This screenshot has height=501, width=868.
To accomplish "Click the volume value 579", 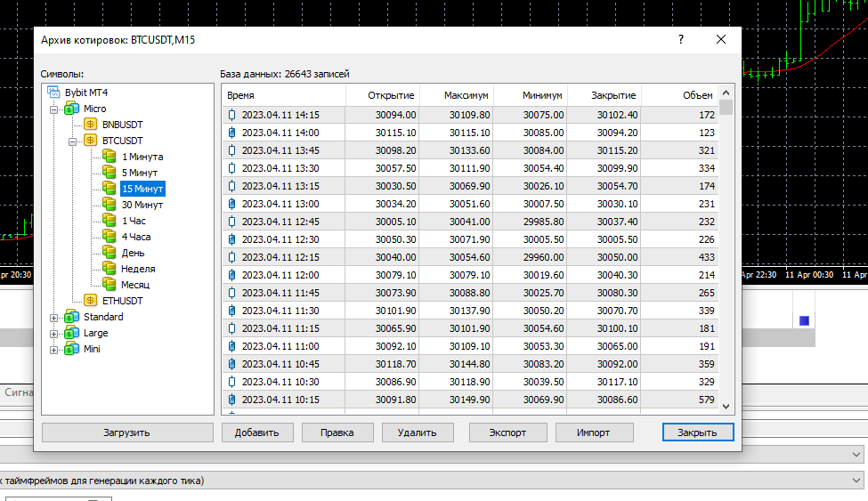I will (x=706, y=400).
